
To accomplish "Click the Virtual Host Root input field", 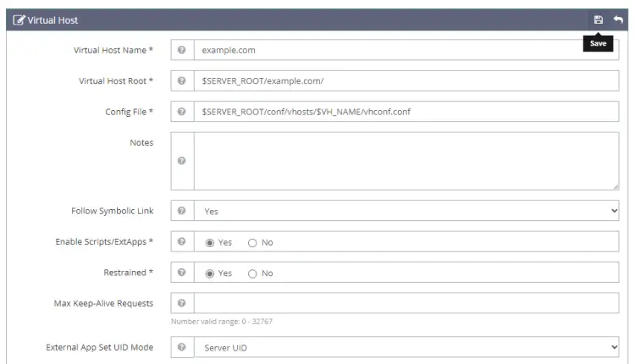I will 406,80.
